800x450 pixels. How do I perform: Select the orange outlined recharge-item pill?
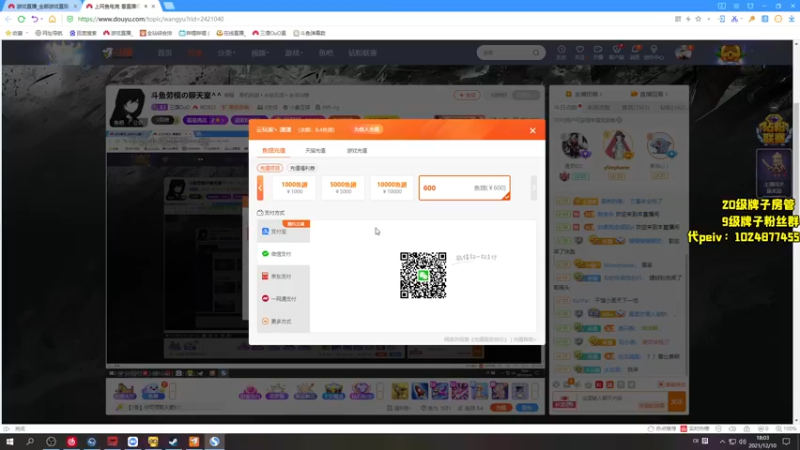[269, 168]
